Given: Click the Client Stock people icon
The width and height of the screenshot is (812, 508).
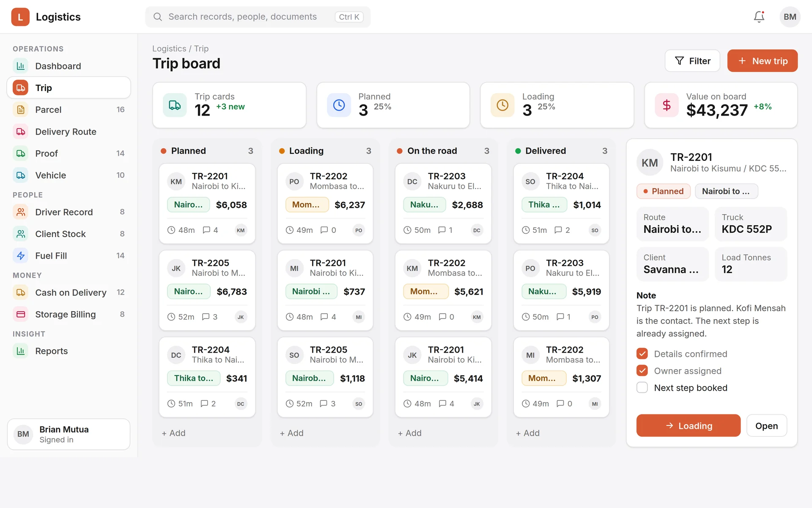Looking at the screenshot, I should coord(21,234).
